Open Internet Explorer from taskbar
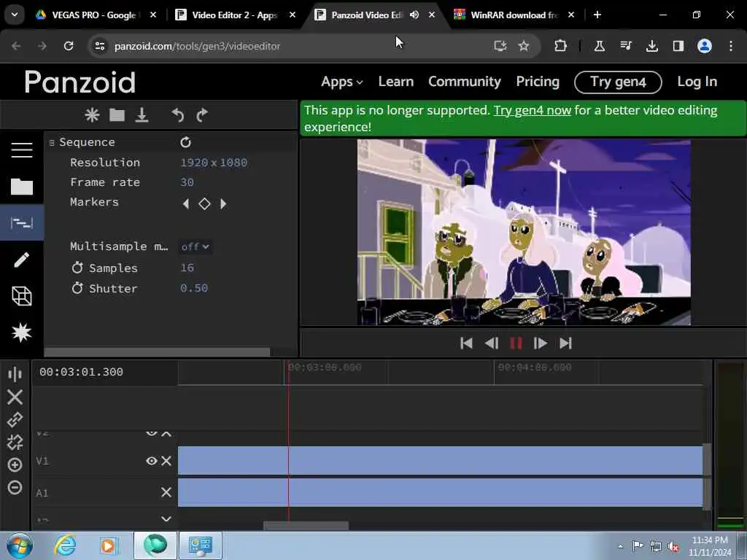 [x=65, y=545]
